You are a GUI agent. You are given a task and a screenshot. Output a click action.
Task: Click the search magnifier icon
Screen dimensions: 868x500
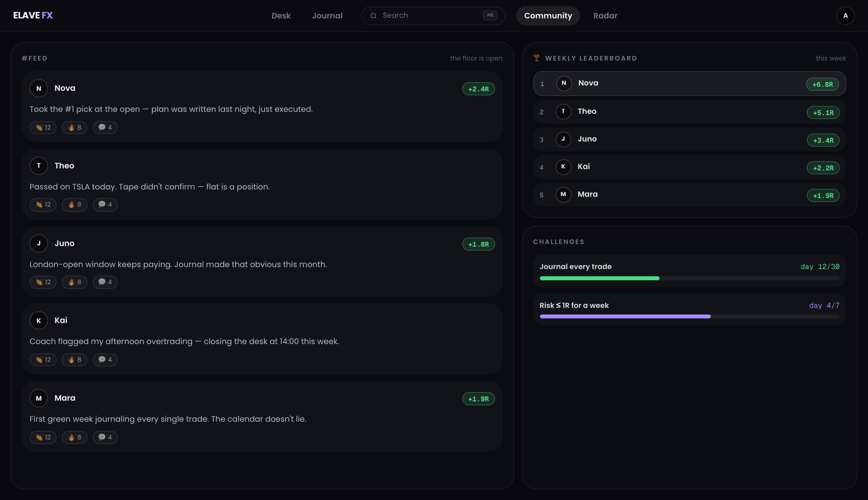click(x=374, y=15)
